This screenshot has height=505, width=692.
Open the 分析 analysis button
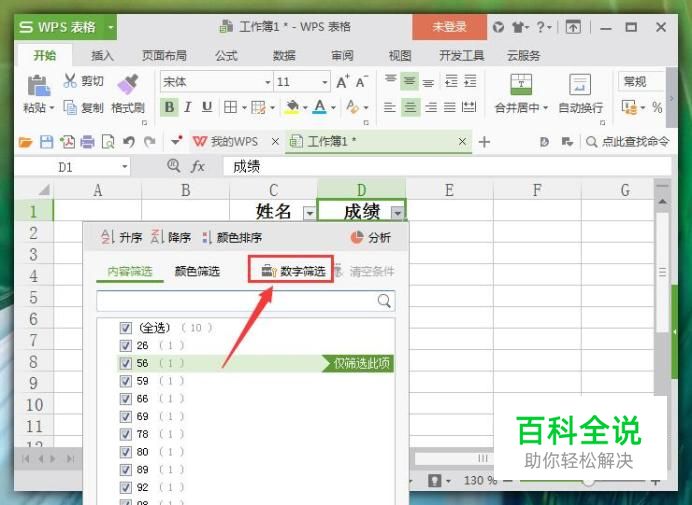point(370,237)
